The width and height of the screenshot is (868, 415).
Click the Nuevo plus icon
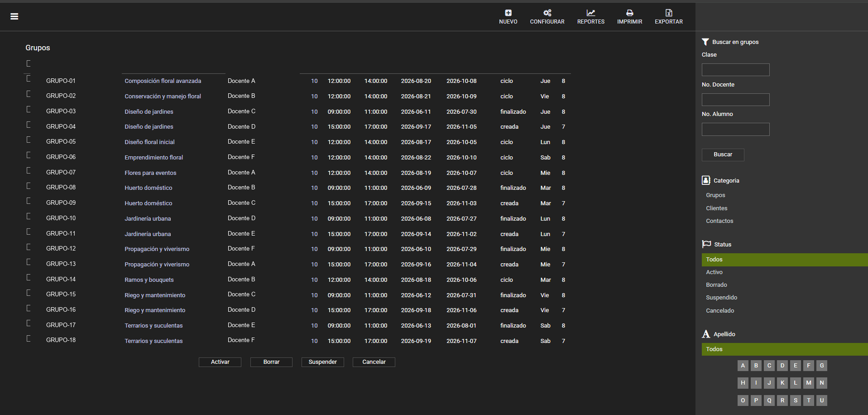(x=508, y=13)
